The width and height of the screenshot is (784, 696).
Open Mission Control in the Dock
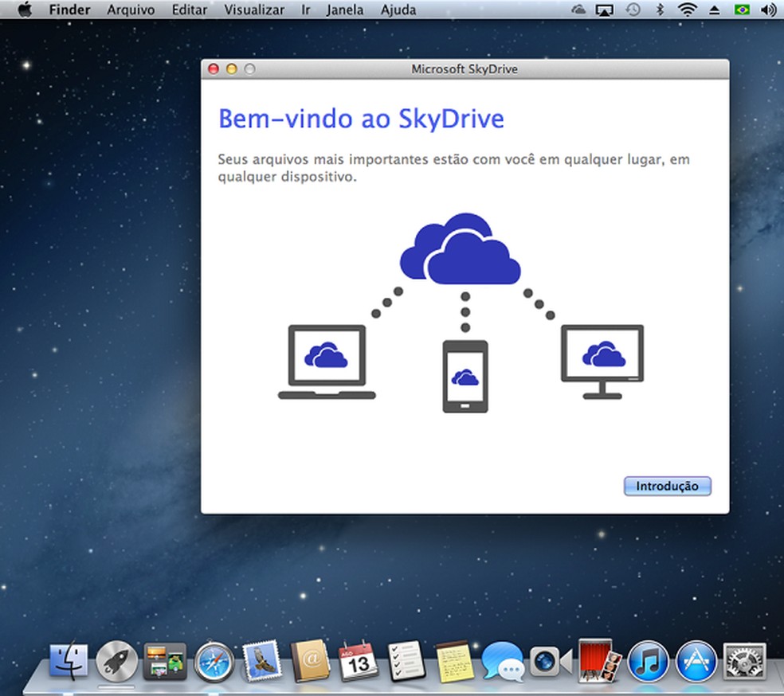point(164,662)
